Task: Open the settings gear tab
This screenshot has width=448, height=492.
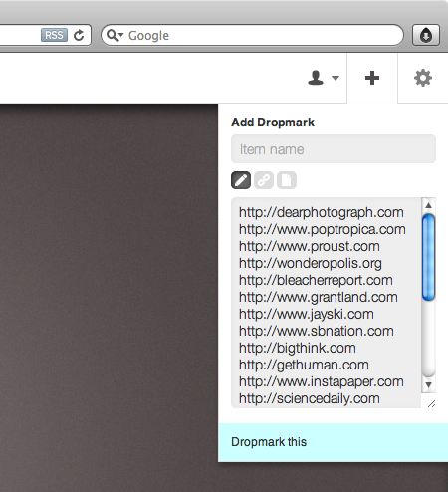Action: click(423, 78)
